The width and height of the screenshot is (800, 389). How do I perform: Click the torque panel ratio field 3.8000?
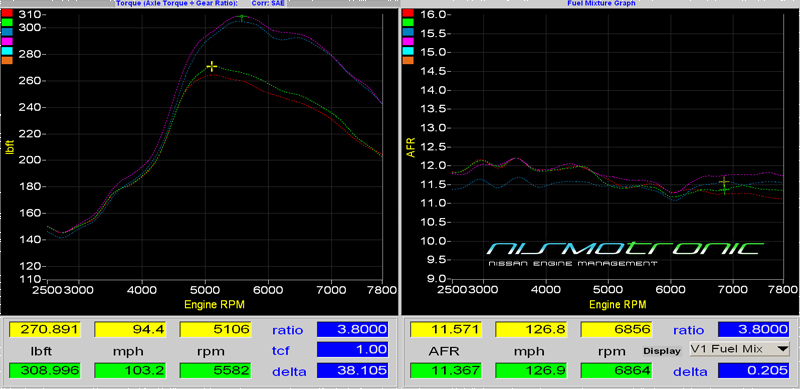click(x=353, y=329)
